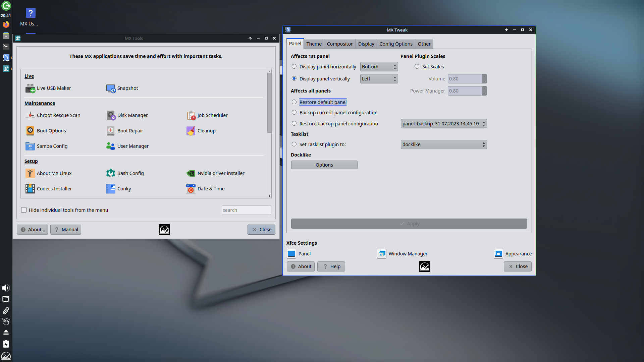Launch Boot Repair
644x362 pixels.
pyautogui.click(x=125, y=131)
